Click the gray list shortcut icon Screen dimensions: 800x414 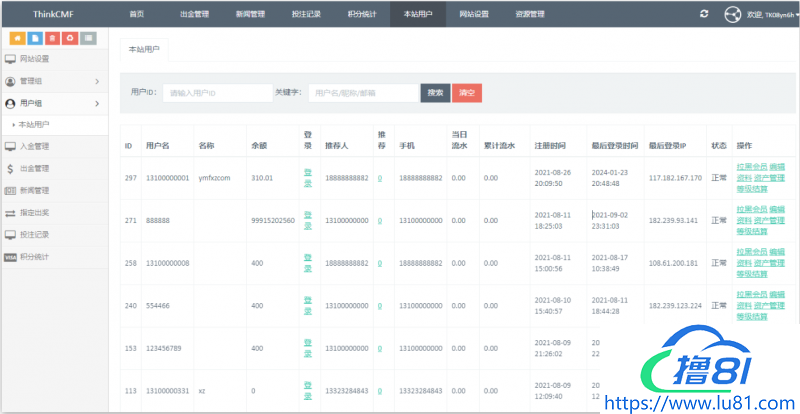point(88,38)
